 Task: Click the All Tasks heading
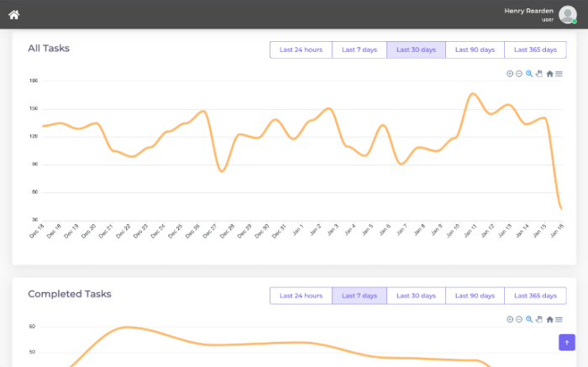[49, 49]
